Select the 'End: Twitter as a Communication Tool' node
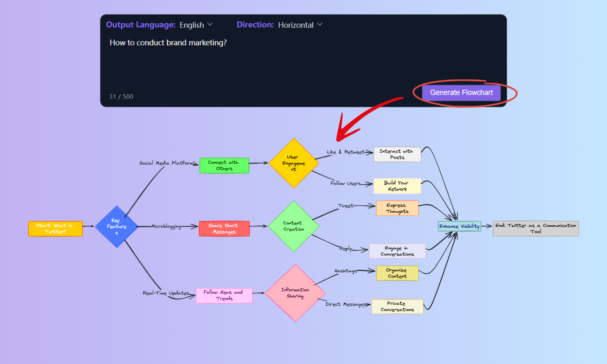Image resolution: width=607 pixels, height=364 pixels. pyautogui.click(x=536, y=229)
